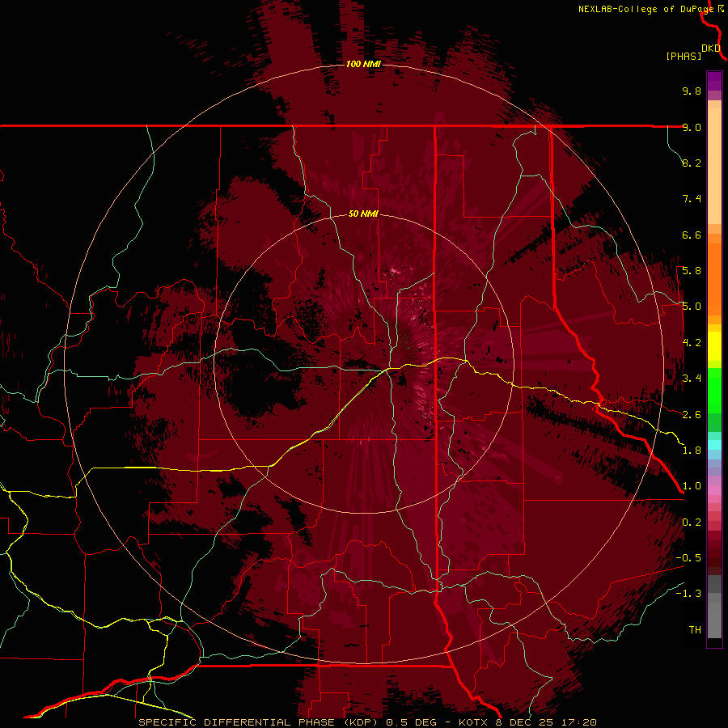Click the -0.5 scale label
The width and height of the screenshot is (728, 728).
click(x=688, y=558)
